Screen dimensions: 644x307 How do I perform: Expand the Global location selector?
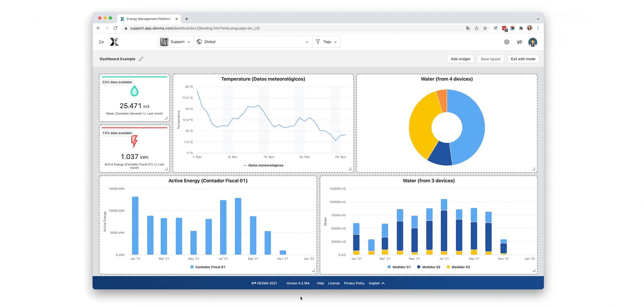pyautogui.click(x=253, y=42)
